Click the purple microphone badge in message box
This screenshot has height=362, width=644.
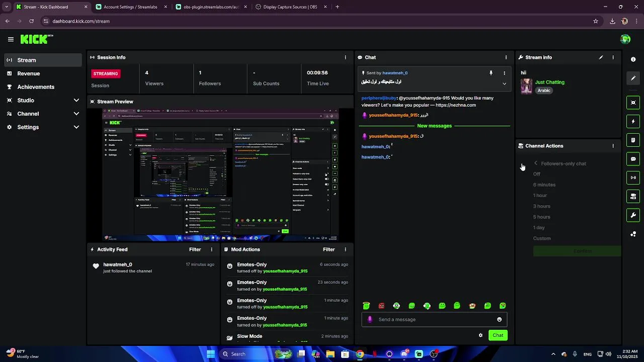tap(370, 319)
